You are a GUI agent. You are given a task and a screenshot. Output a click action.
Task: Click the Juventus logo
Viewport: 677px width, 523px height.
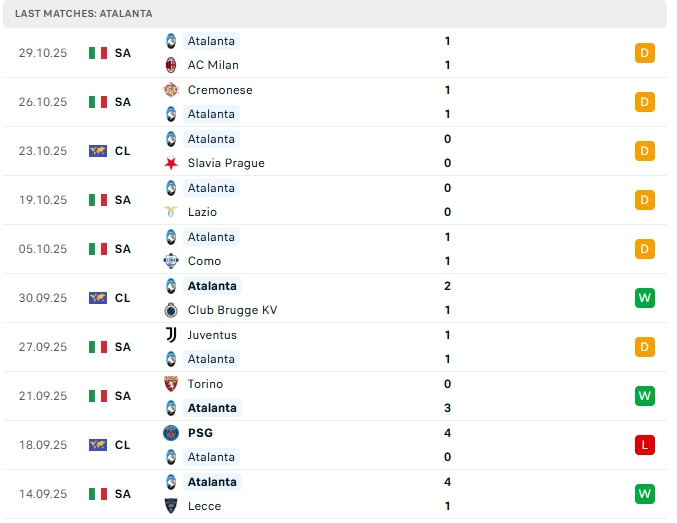[171, 335]
